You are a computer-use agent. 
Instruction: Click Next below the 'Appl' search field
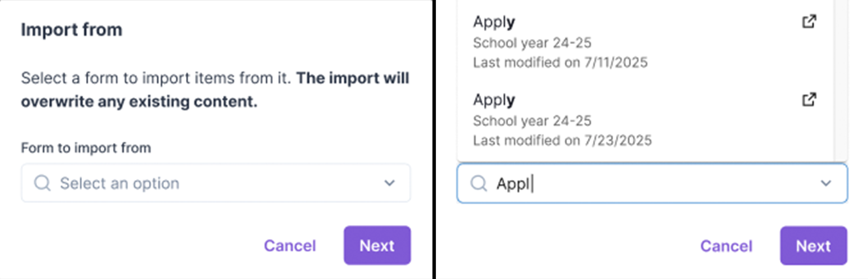pos(813,246)
